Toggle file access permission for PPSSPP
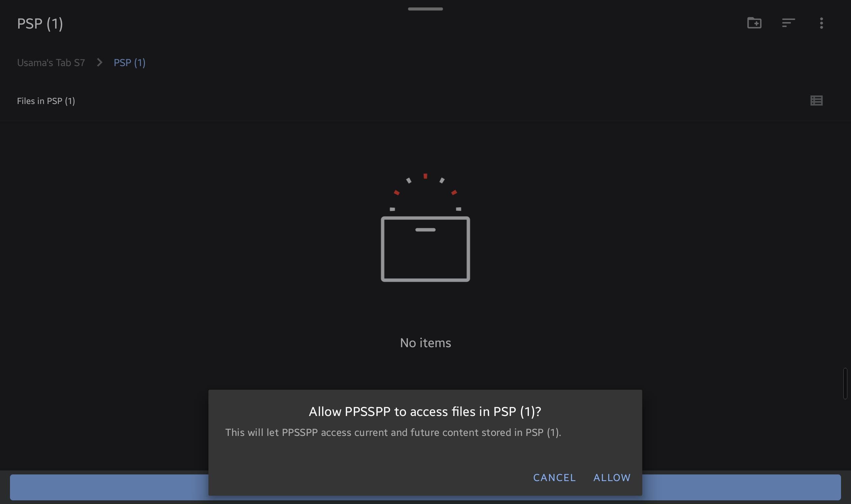Image resolution: width=851 pixels, height=504 pixels. [612, 477]
